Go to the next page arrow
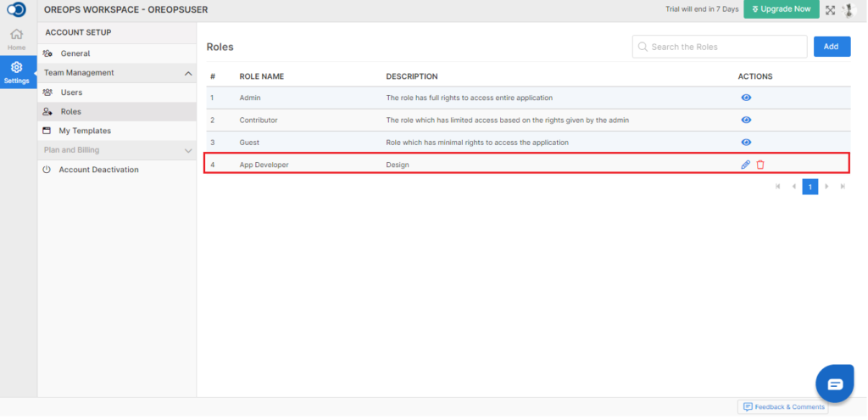 pos(826,187)
